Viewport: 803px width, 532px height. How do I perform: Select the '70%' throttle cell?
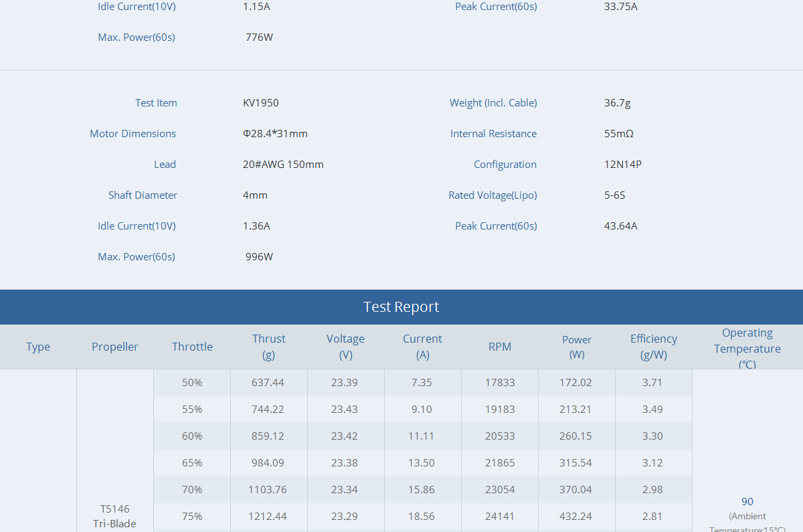click(192, 490)
